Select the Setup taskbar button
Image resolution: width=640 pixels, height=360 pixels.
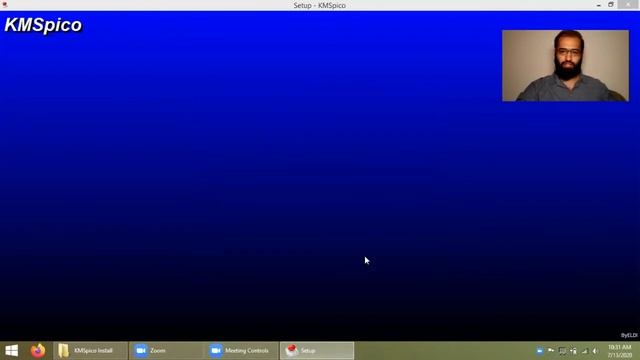pos(317,351)
